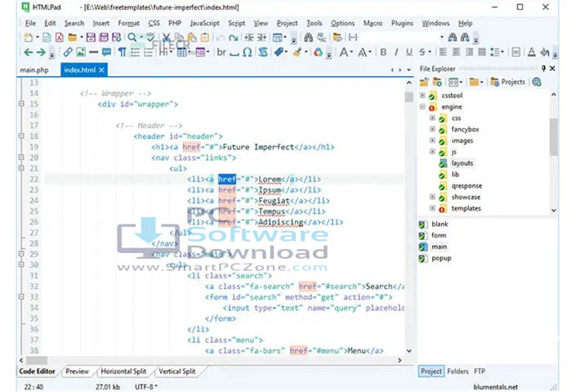Align text left with the alignment icon
This screenshot has width=588, height=392.
point(443,52)
